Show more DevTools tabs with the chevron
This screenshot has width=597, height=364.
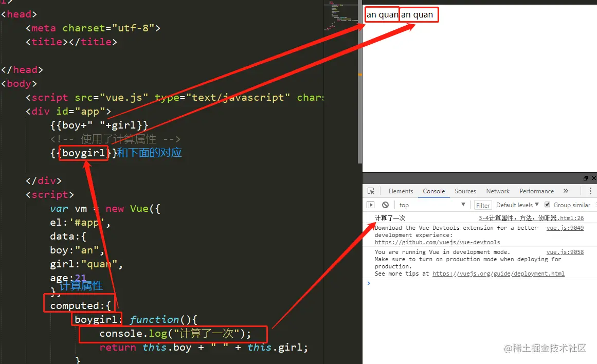pyautogui.click(x=566, y=191)
